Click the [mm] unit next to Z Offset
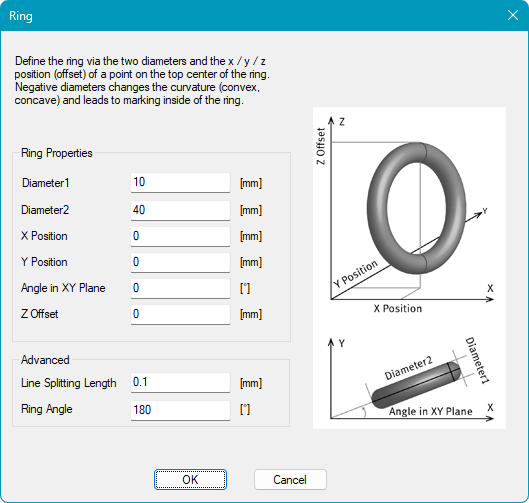The width and height of the screenshot is (529, 503). tap(251, 314)
